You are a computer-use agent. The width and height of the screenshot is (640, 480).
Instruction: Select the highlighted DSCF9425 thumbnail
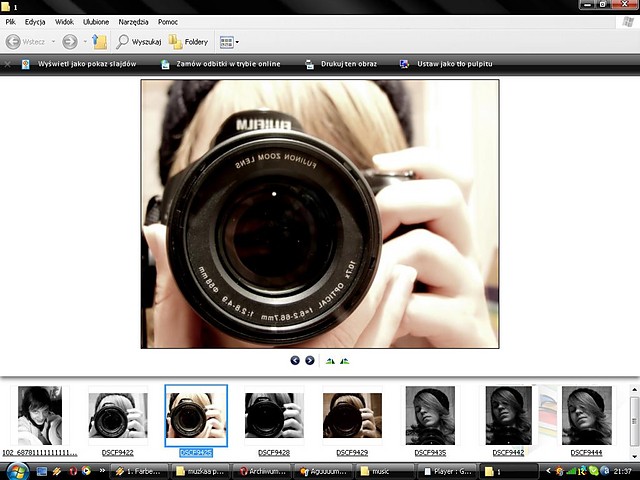pyautogui.click(x=196, y=416)
